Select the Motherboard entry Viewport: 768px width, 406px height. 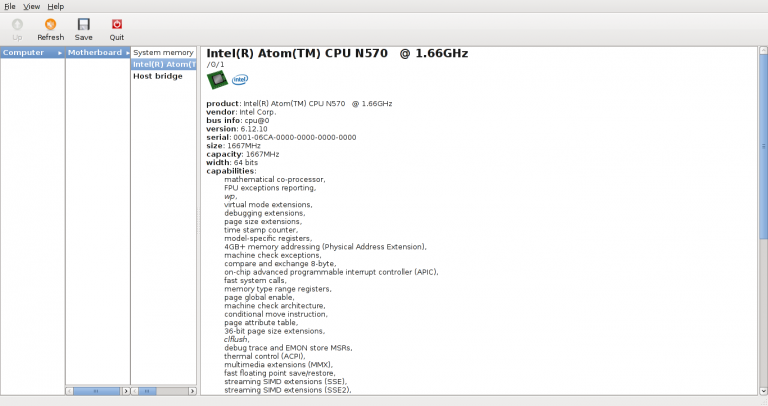[94, 52]
